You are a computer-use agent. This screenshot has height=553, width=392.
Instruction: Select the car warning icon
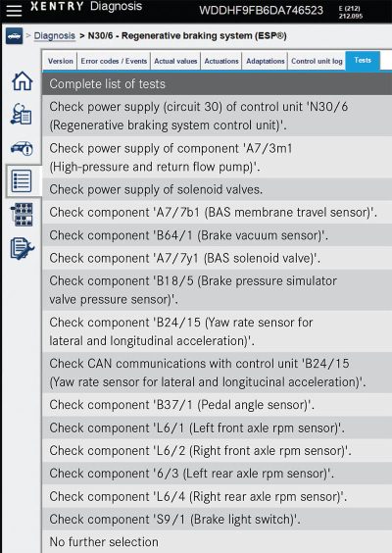[22, 148]
